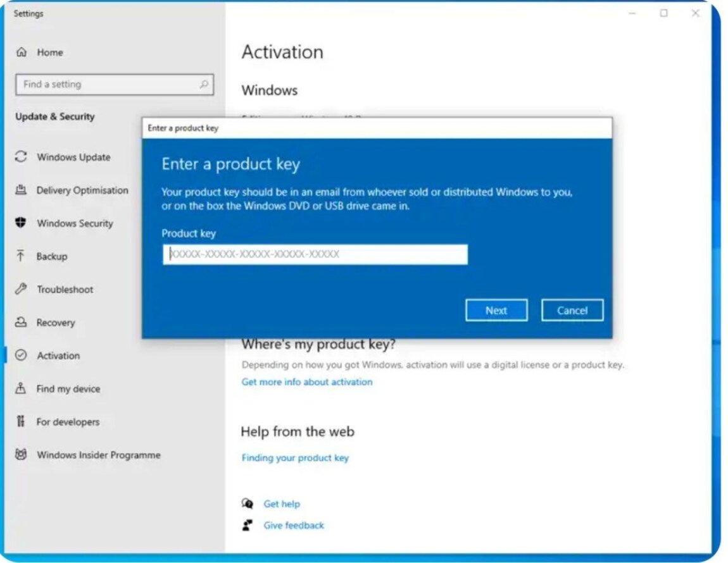Click the Find a setting search box

108,84
